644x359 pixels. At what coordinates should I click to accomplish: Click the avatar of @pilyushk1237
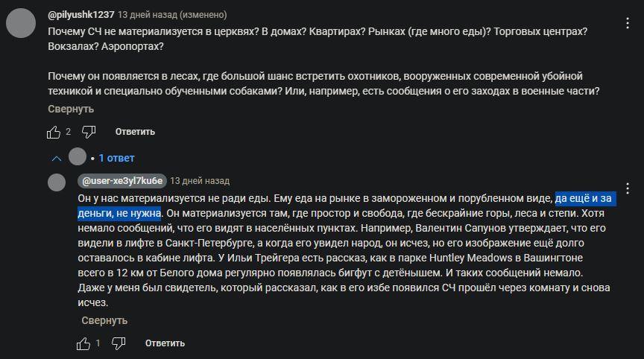point(21,23)
